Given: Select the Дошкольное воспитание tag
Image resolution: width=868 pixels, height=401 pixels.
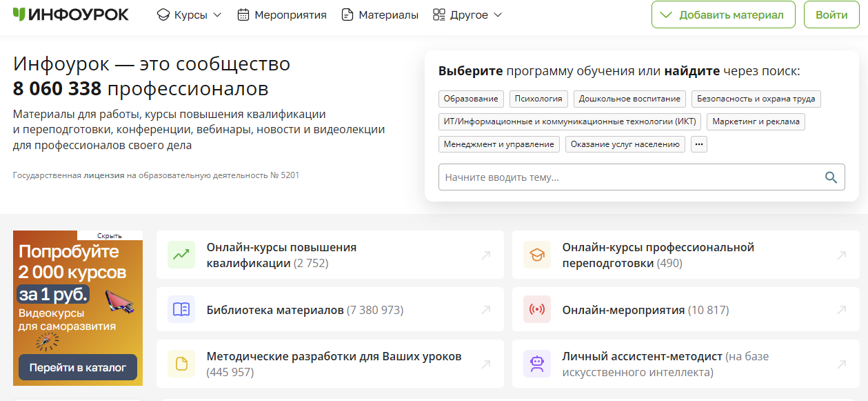Looking at the screenshot, I should pos(629,99).
